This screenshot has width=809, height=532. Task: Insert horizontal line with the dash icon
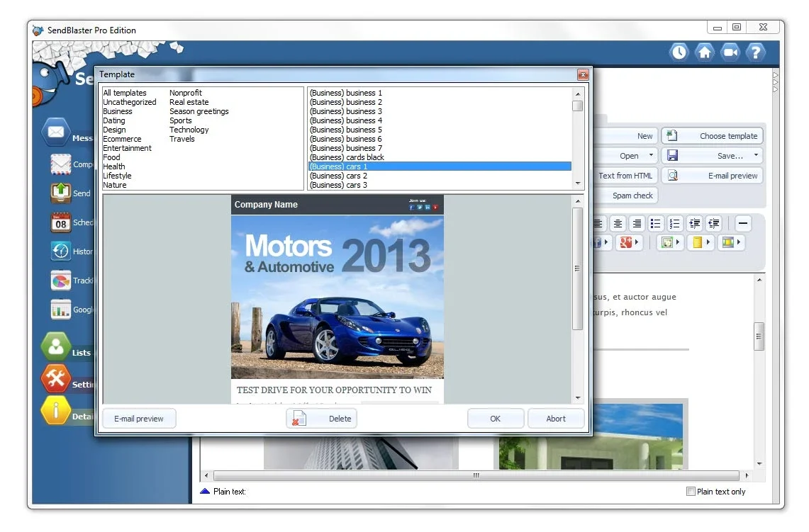click(742, 224)
